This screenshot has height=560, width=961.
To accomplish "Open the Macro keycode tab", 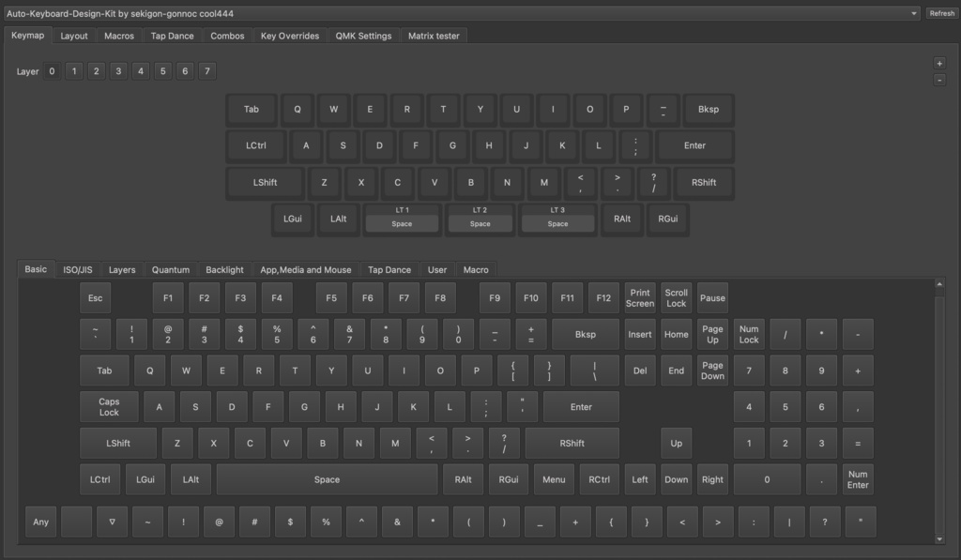I will tap(476, 269).
